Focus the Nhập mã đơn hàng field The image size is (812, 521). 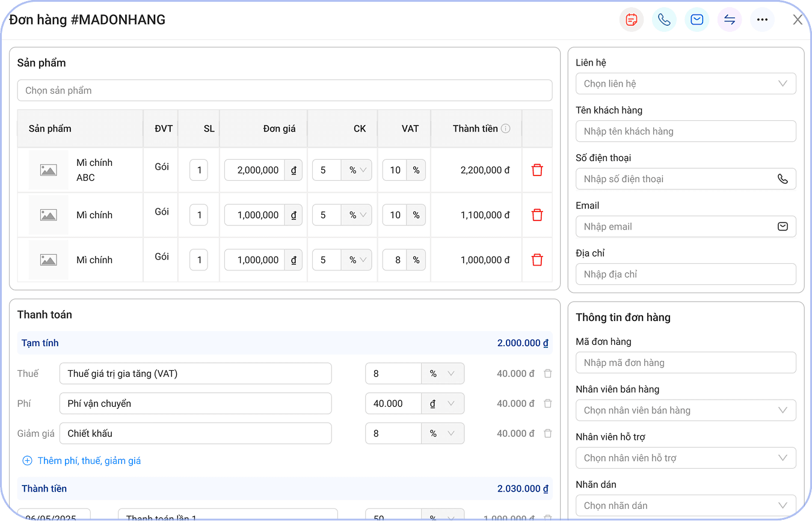685,363
